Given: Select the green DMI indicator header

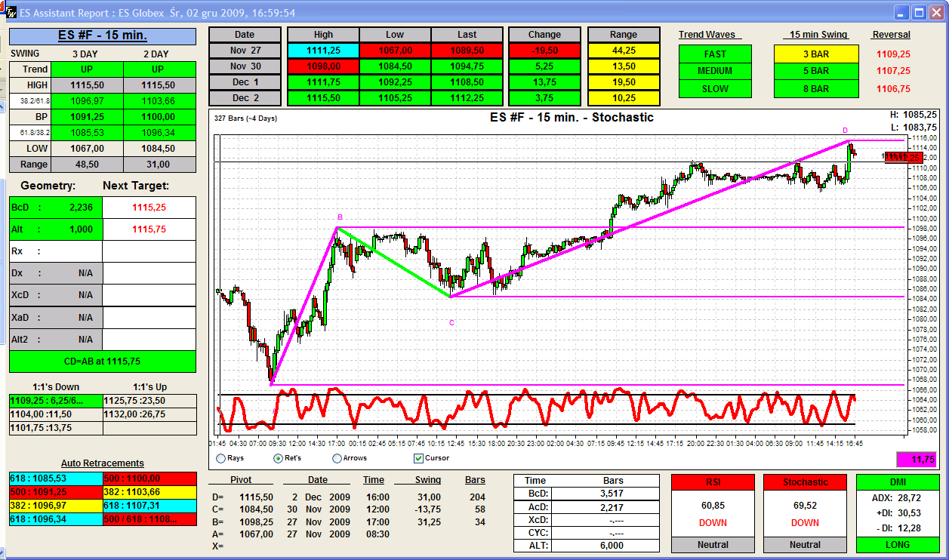Looking at the screenshot, I should click(897, 482).
